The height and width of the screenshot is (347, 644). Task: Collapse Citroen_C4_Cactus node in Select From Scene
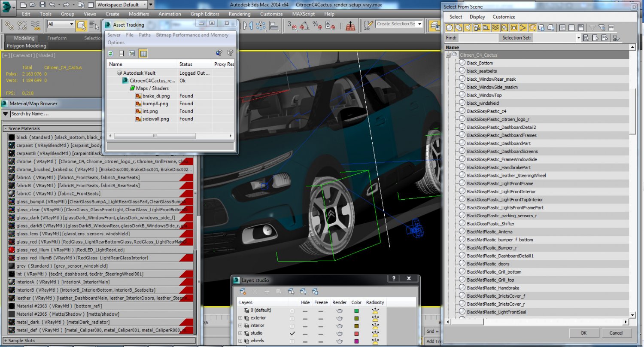coord(448,55)
